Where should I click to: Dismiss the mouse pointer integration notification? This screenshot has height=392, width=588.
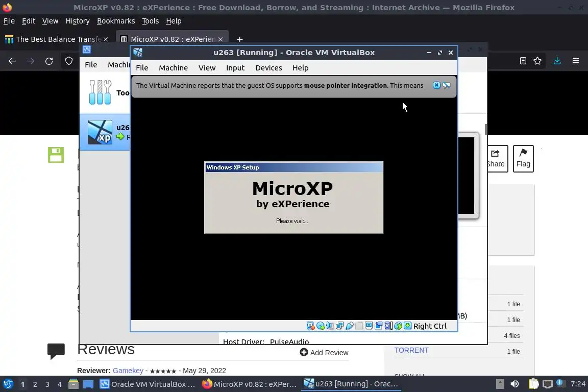point(436,85)
